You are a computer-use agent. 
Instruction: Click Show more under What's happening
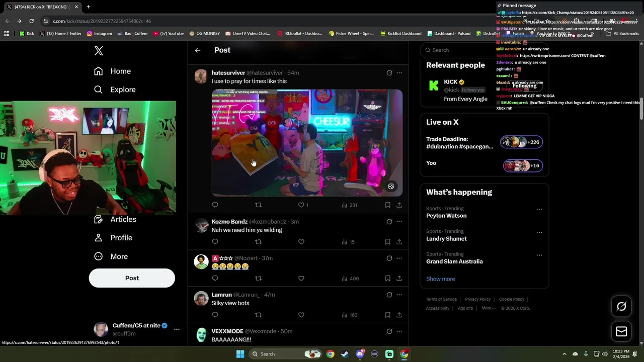tap(440, 279)
